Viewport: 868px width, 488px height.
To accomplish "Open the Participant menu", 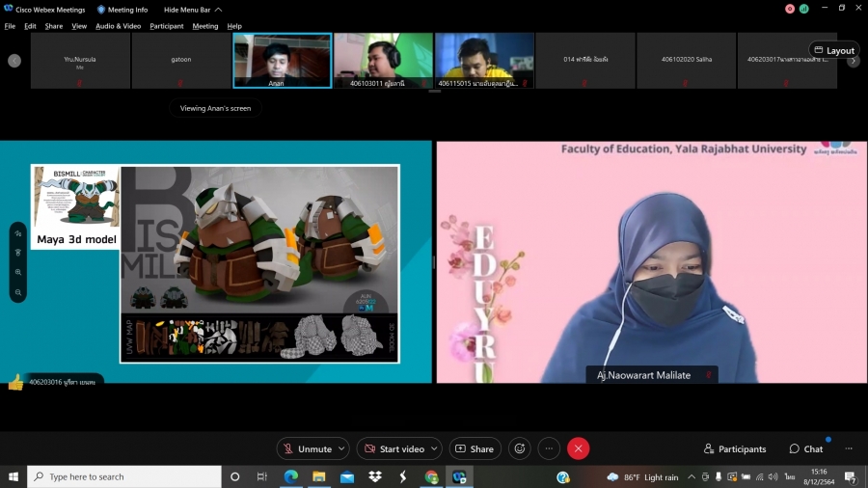I will click(x=166, y=26).
